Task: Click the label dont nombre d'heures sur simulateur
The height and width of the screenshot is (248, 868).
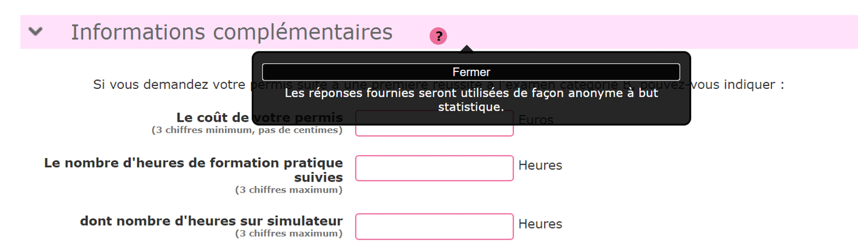Action: [x=212, y=221]
